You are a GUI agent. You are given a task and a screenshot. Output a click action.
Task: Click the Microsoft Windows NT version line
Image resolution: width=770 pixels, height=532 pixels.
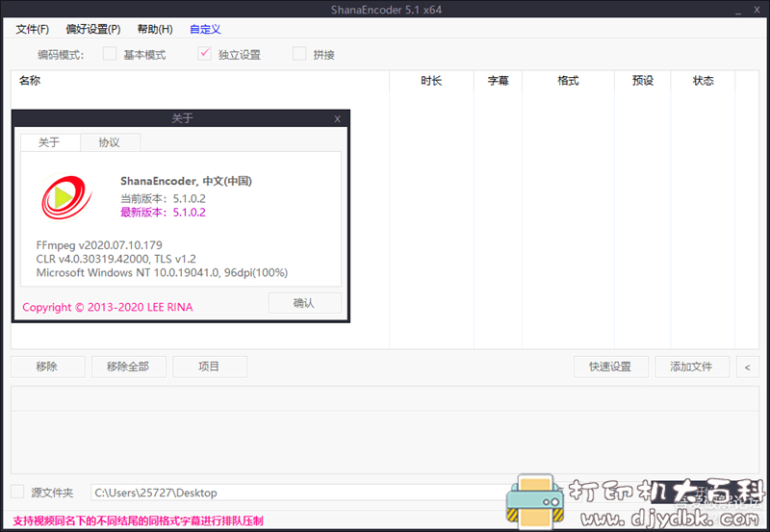pyautogui.click(x=162, y=272)
